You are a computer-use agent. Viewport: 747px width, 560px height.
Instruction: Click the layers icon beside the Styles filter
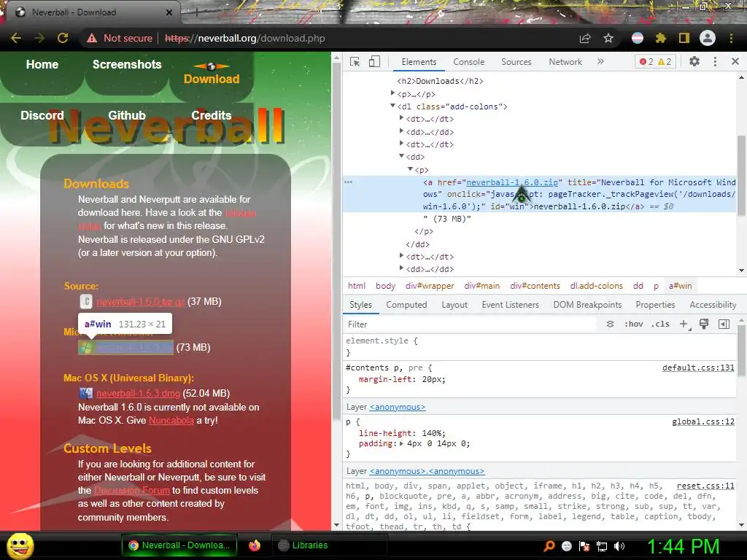(610, 324)
